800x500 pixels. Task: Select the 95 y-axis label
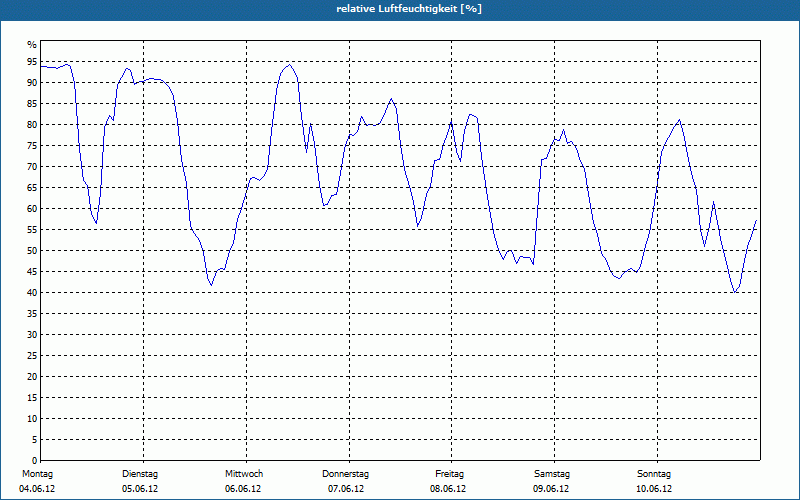click(x=32, y=62)
